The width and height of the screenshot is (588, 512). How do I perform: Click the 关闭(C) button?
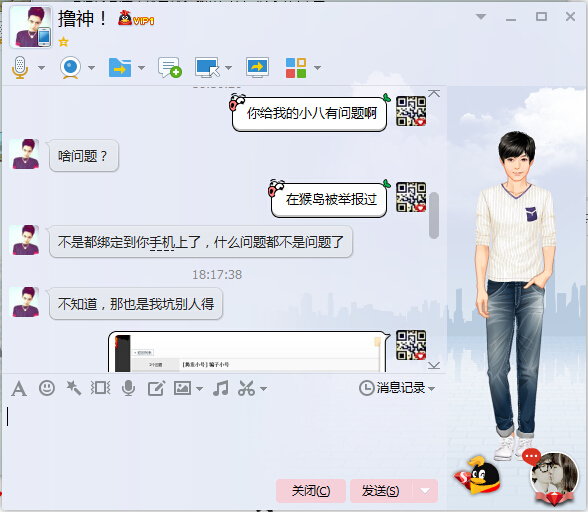pos(311,491)
